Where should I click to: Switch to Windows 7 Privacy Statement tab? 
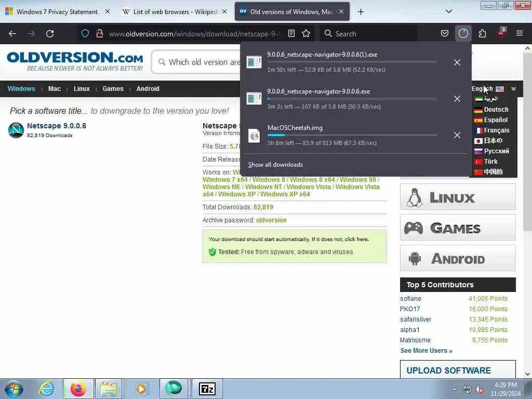pyautogui.click(x=57, y=12)
